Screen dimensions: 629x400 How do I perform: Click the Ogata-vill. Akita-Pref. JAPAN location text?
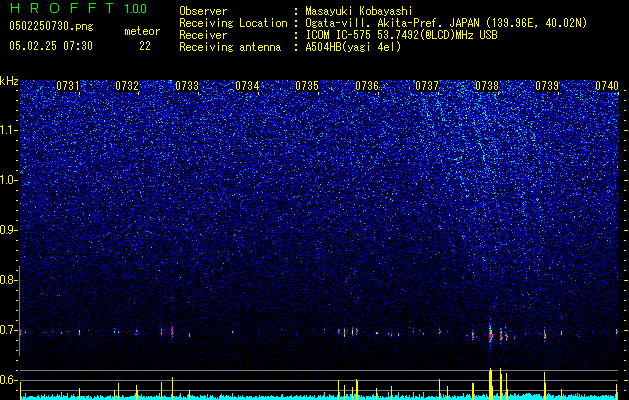pyautogui.click(x=446, y=23)
